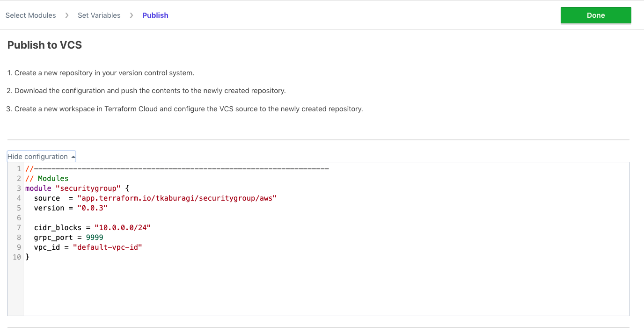Viewport: 644px width, 333px height.
Task: Click the green Done button
Action: tap(595, 15)
